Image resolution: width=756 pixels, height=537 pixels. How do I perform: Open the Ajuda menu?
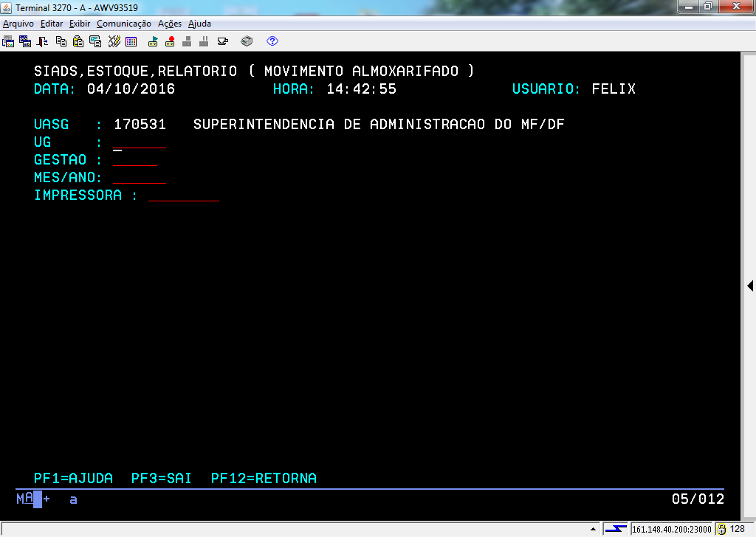tap(199, 24)
